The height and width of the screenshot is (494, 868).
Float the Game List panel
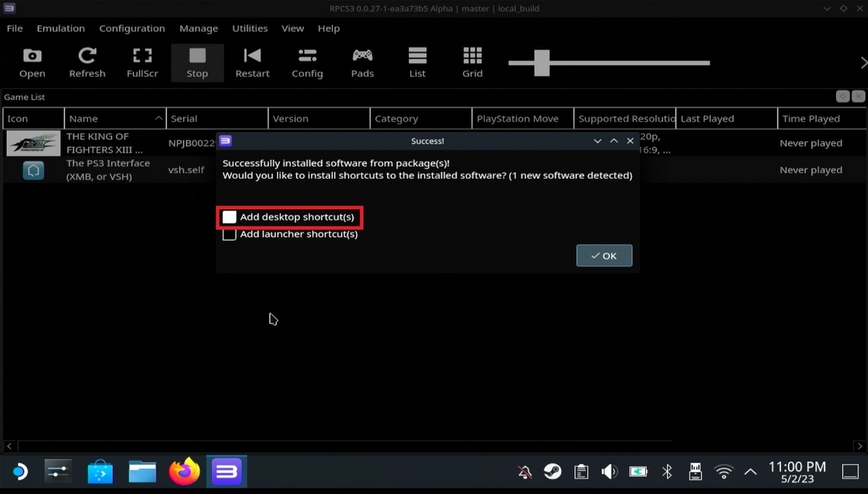[843, 96]
